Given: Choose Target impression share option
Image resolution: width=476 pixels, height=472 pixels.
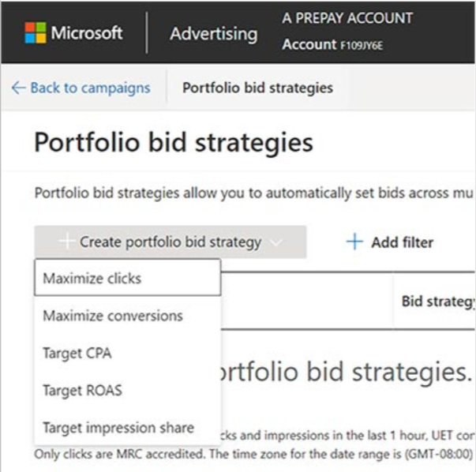Looking at the screenshot, I should [128, 427].
